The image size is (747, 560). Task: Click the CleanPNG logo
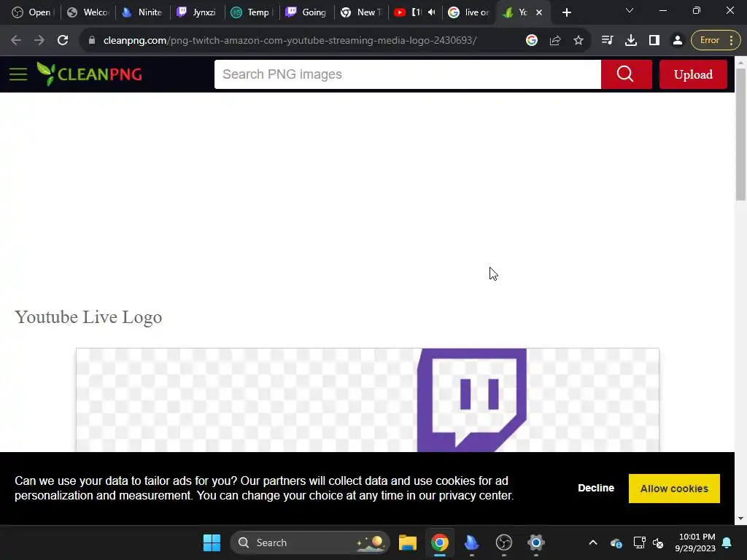tap(90, 74)
